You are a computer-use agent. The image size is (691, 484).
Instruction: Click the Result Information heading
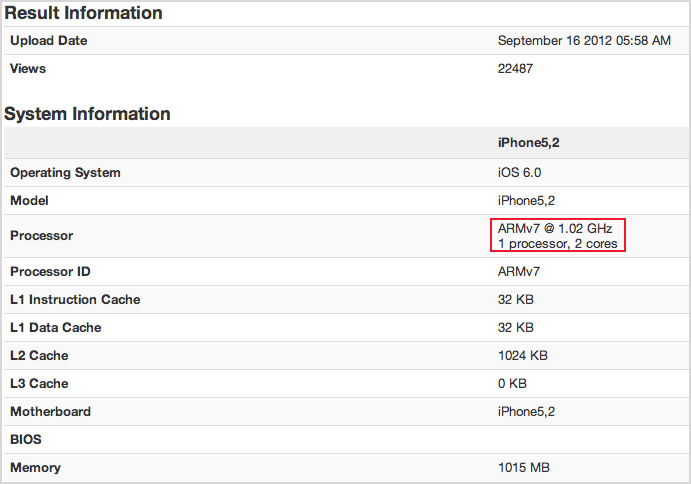point(83,13)
